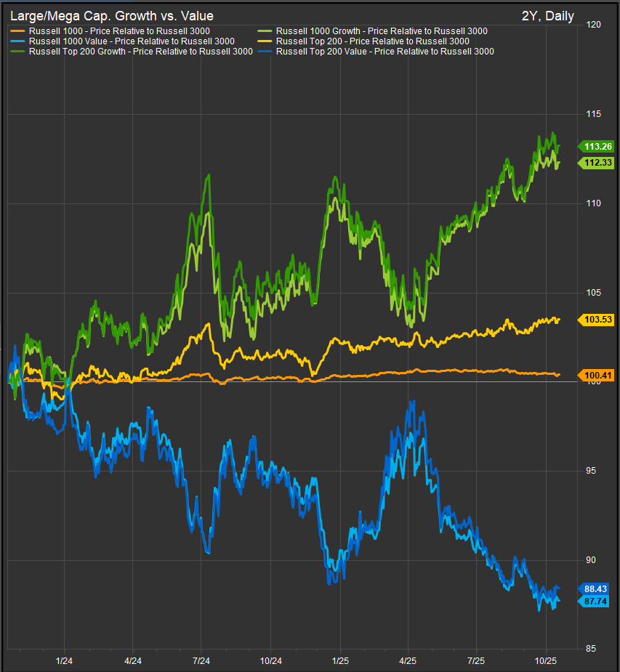Viewport: 620px width, 672px height.
Task: Click the orange Russell 1000 legend color line
Action: (17, 31)
